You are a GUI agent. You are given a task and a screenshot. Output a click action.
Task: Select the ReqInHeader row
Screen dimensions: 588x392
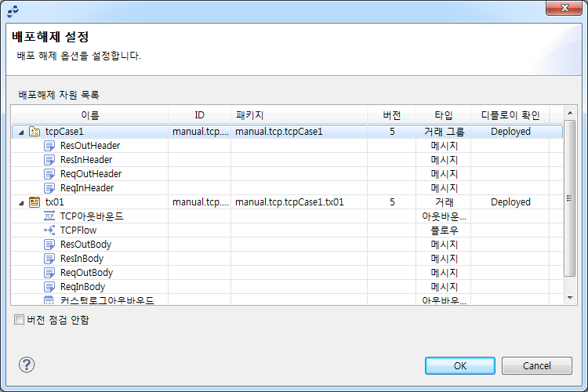coord(287,188)
